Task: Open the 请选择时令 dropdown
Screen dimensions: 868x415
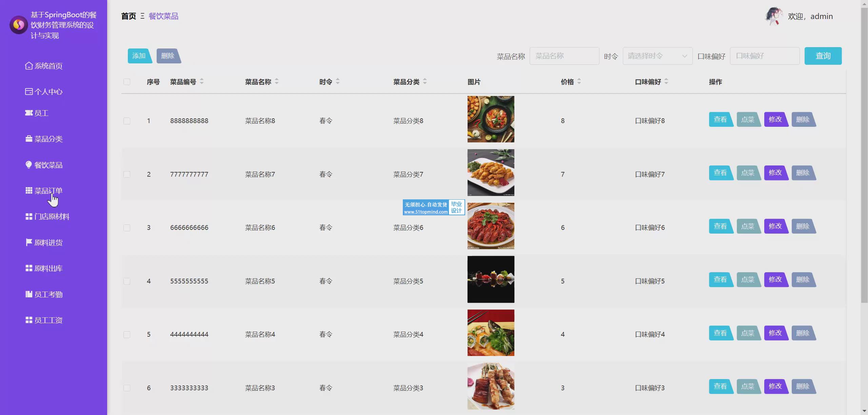Action: pos(657,56)
